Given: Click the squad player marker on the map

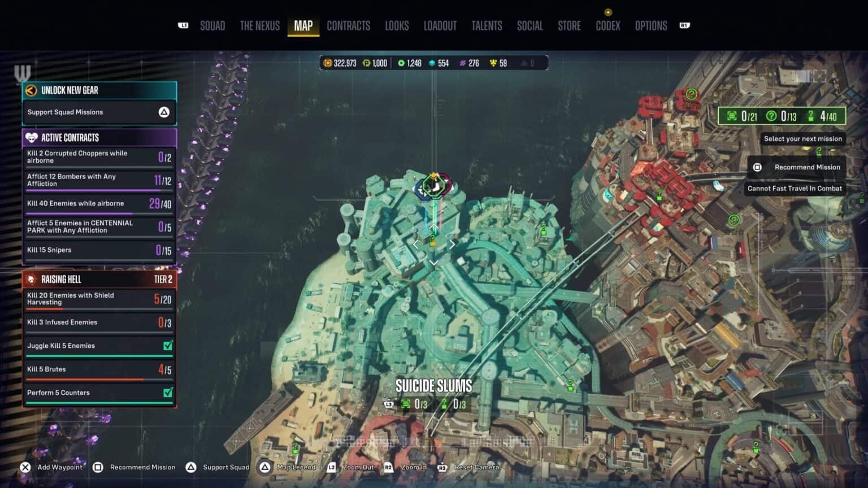Looking at the screenshot, I should coord(433,186).
